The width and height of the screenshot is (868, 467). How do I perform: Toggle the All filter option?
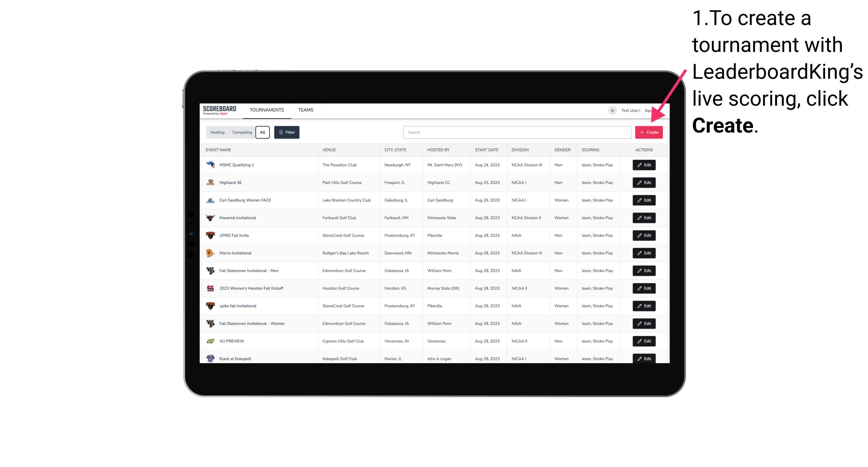(262, 132)
